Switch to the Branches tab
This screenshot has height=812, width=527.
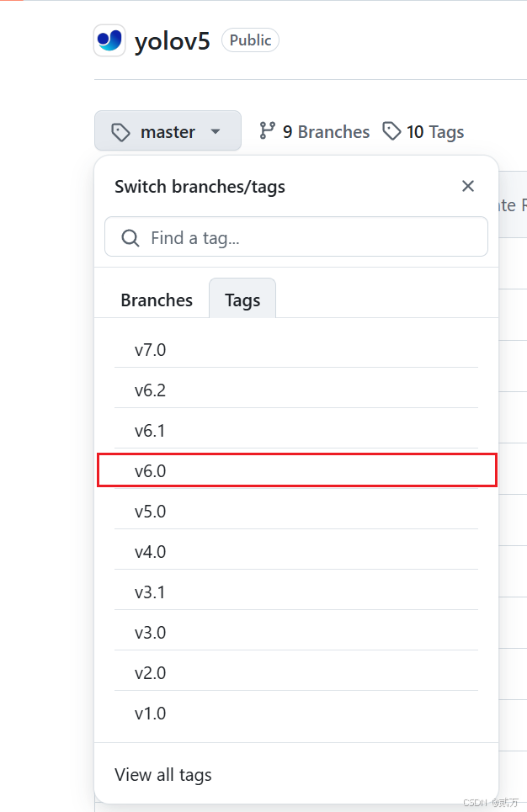click(x=156, y=300)
